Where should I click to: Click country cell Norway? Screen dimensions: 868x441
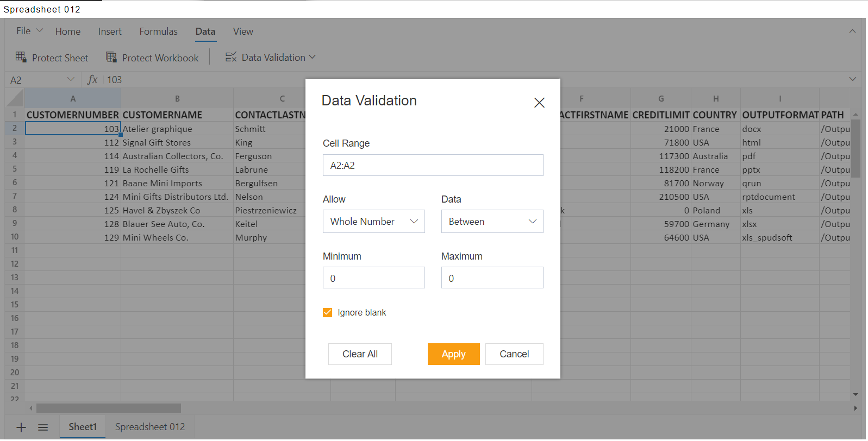[716, 183]
